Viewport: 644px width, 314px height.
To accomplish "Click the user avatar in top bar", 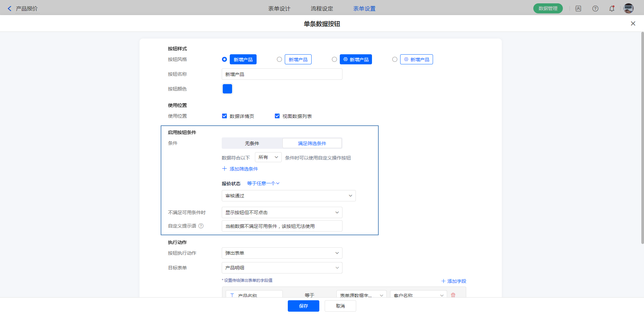I will 628,8.
